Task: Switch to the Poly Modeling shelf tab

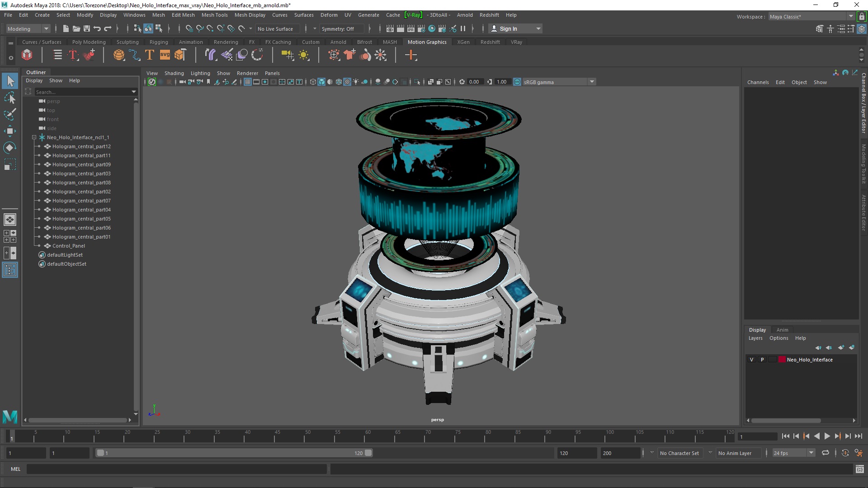Action: (89, 42)
